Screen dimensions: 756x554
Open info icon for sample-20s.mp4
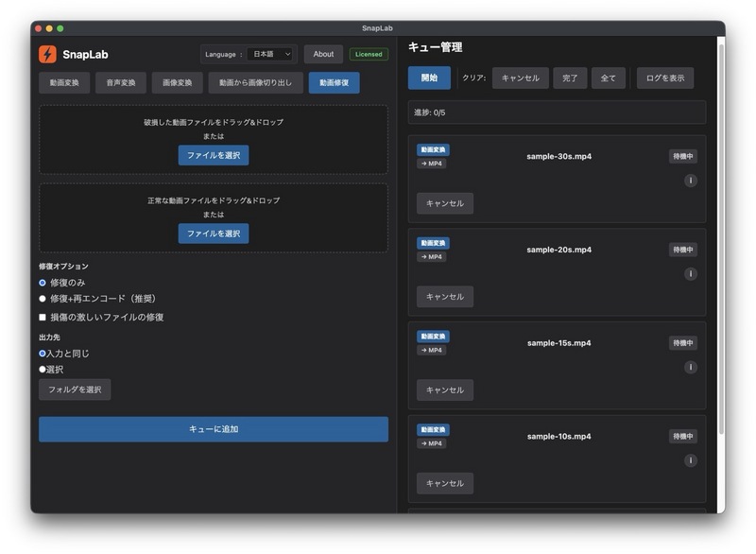(x=690, y=274)
